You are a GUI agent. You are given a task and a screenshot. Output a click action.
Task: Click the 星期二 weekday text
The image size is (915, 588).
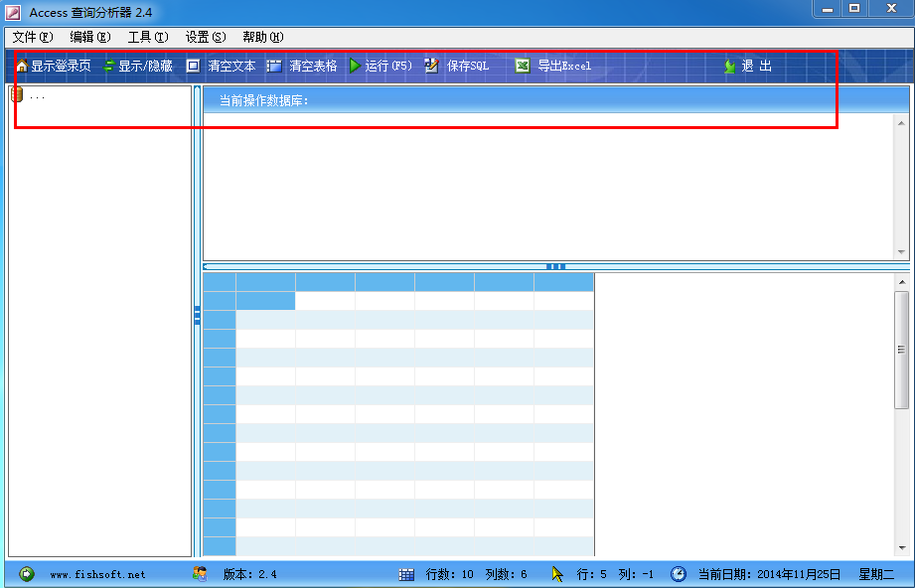pos(876,574)
